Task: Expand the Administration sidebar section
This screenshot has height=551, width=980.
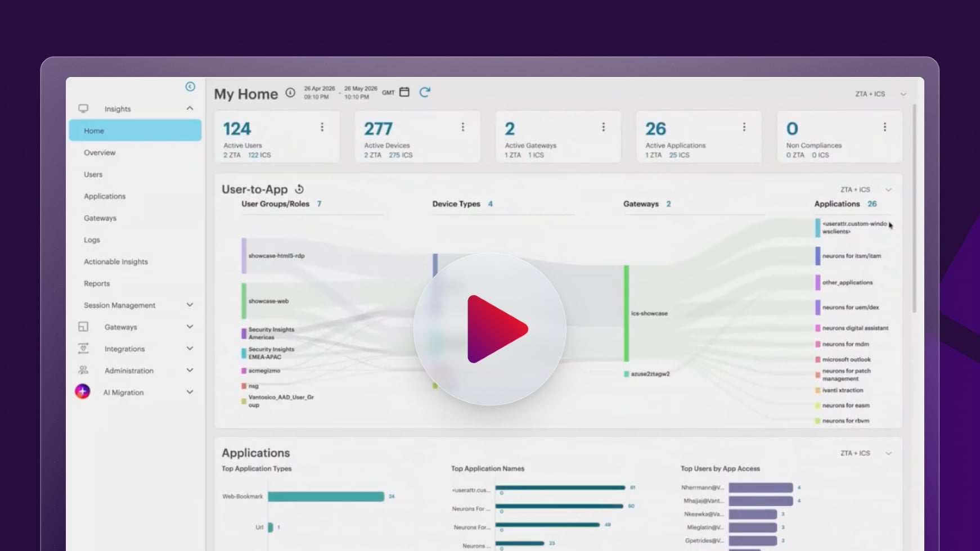Action: [x=190, y=371]
